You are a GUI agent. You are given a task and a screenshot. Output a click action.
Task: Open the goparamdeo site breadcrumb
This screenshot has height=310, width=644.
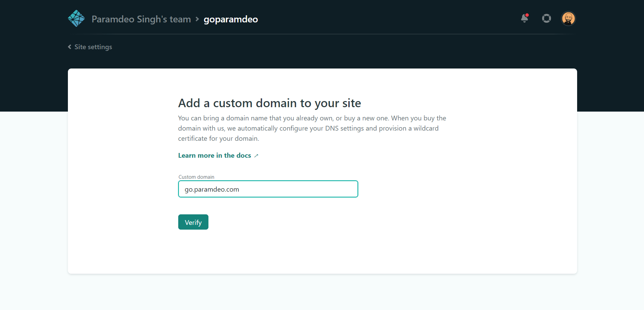coord(231,19)
